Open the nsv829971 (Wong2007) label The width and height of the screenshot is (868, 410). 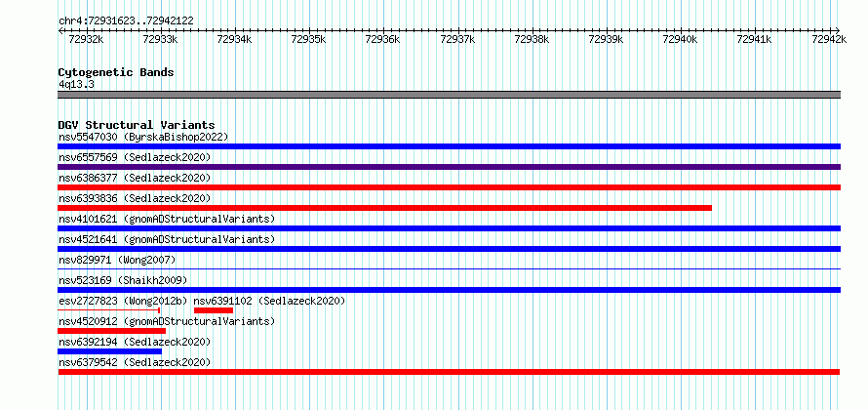tap(117, 260)
